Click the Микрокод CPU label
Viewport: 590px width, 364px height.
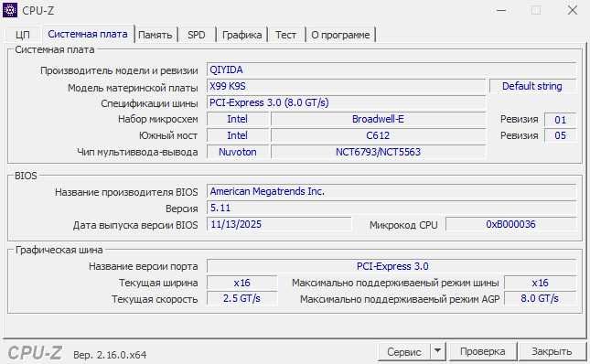[x=403, y=225]
